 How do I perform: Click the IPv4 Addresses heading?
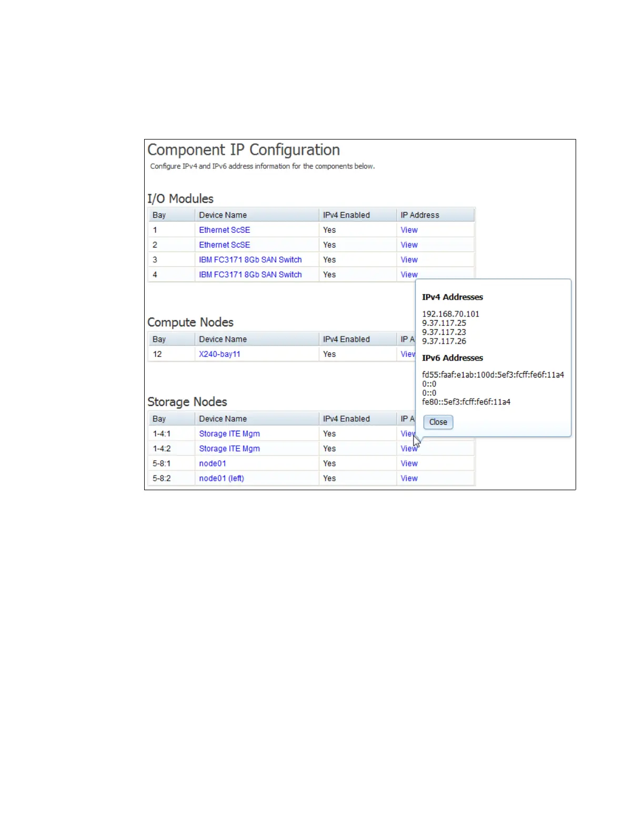tap(452, 297)
